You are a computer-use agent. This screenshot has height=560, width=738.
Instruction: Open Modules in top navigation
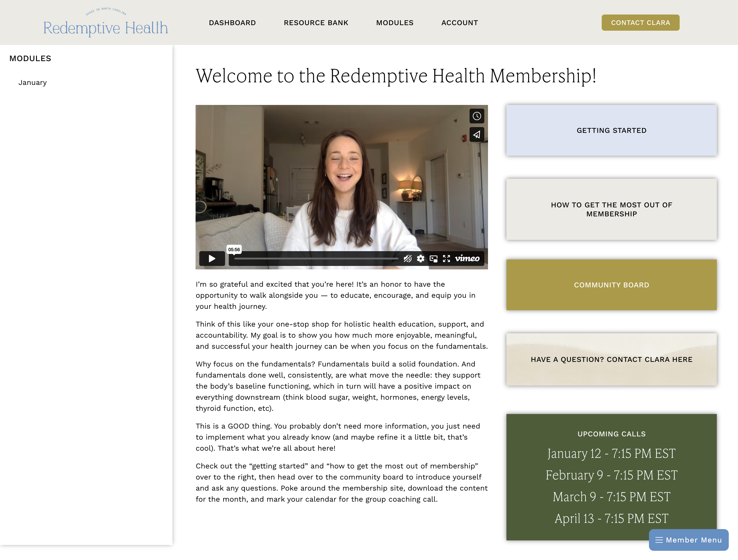395,23
